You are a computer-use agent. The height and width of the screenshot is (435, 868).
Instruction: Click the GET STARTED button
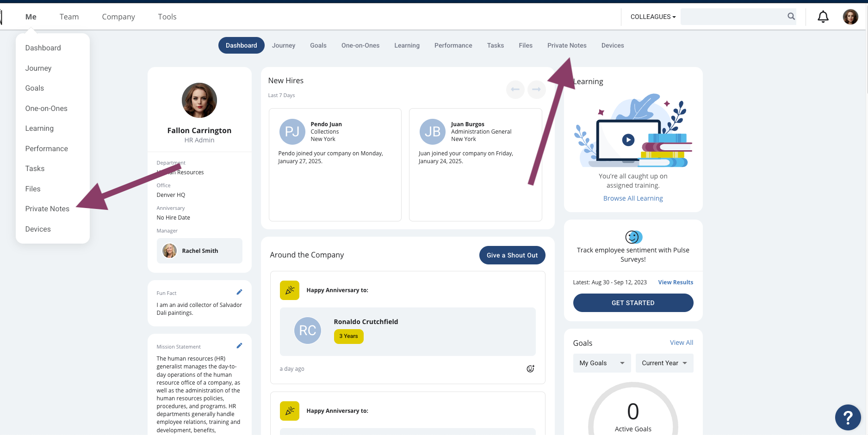coord(633,303)
